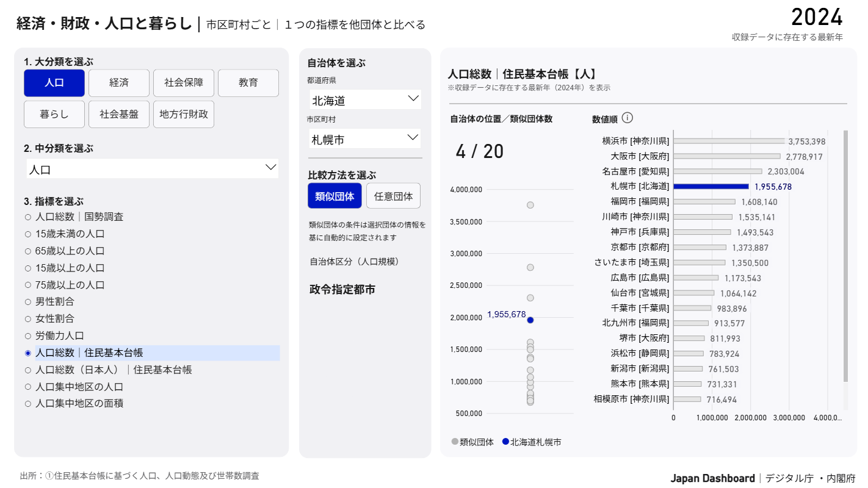Click the 暮らし category button
The width and height of the screenshot is (868, 488).
point(54,113)
